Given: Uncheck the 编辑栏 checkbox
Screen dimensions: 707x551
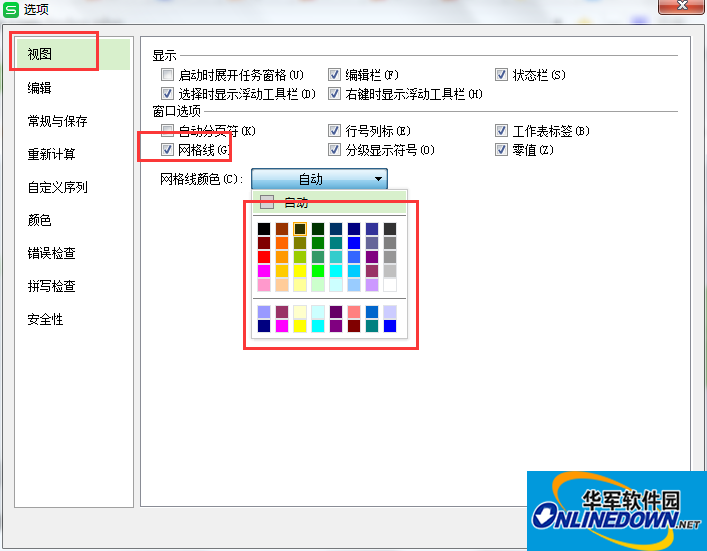Looking at the screenshot, I should [x=335, y=75].
